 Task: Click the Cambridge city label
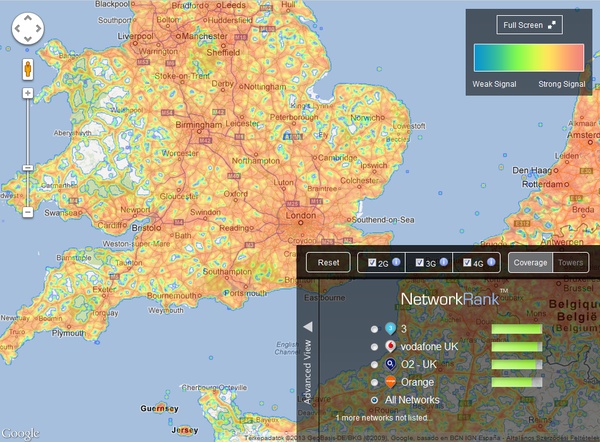[338, 158]
